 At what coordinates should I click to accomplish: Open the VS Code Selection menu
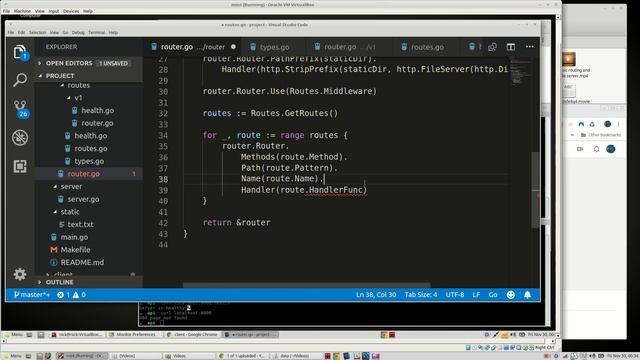click(37, 32)
